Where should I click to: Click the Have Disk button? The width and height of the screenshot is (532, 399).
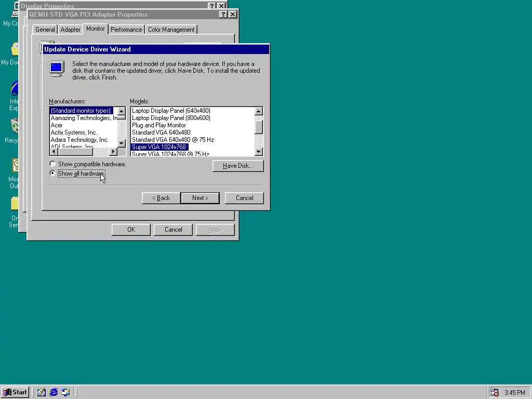pos(238,166)
